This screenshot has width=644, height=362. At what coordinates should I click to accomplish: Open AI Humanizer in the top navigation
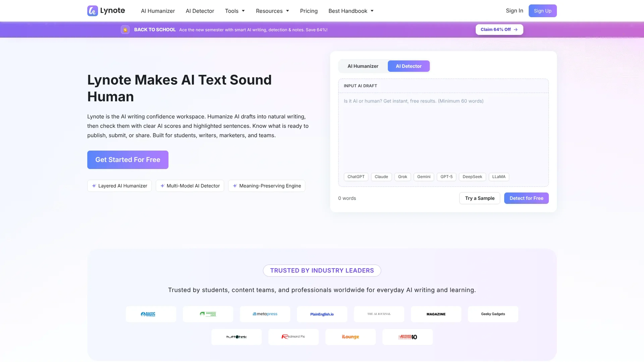(x=158, y=11)
